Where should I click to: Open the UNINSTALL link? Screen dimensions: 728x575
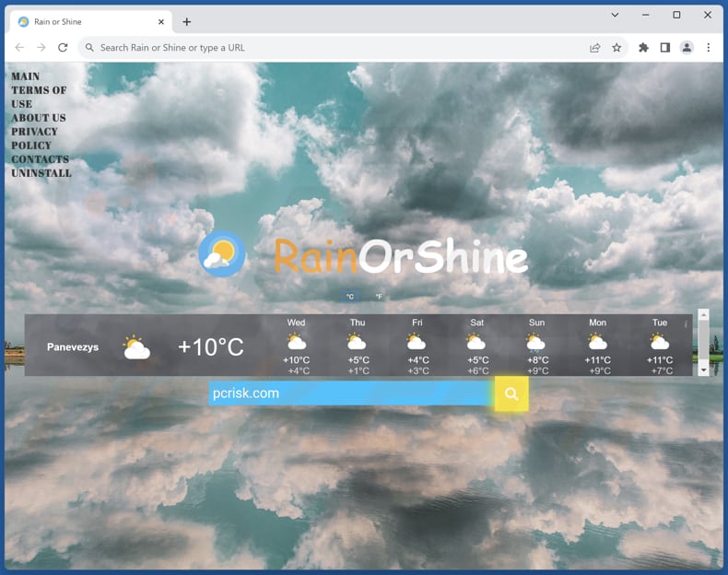click(x=41, y=173)
